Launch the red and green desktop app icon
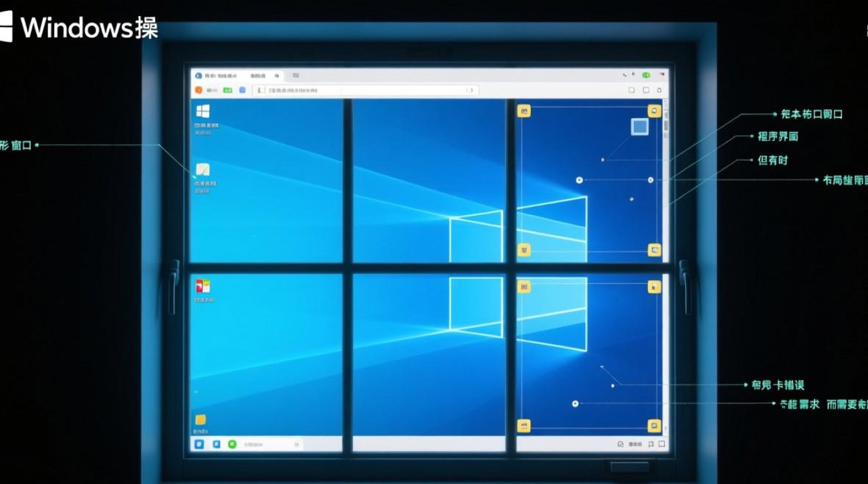Image resolution: width=868 pixels, height=484 pixels. (203, 286)
